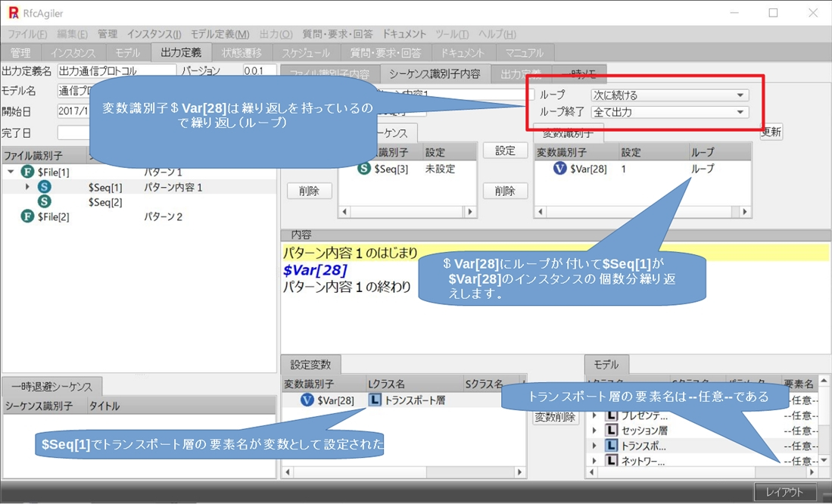
Task: Click the L icon of トランスポ... in model tree
Action: click(x=611, y=446)
